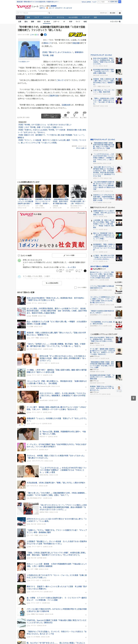This screenshot has width=138, height=644.
Task: Select the みんなの意見 tab
Action: click(x=73, y=17)
